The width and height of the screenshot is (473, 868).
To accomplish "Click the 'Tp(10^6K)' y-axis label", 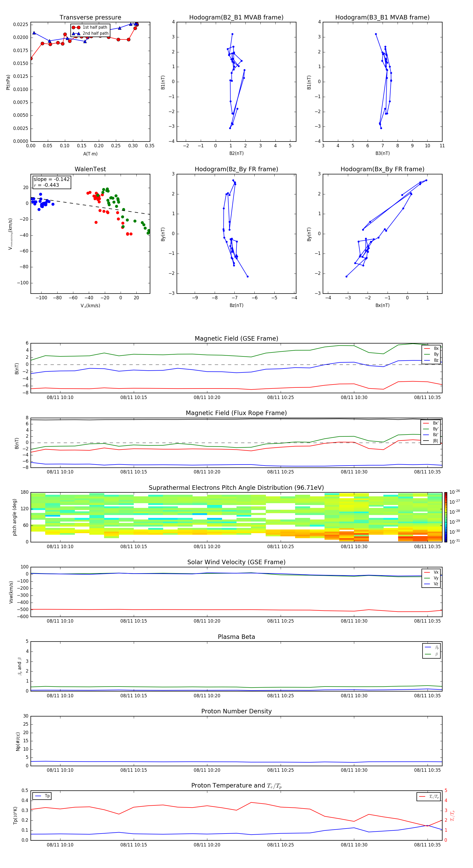I will click(x=15, y=815).
